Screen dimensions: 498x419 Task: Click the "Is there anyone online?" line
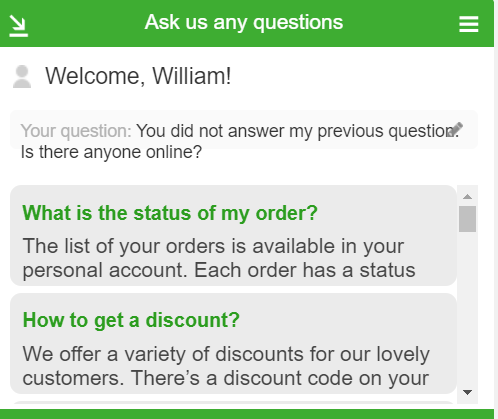[111, 152]
